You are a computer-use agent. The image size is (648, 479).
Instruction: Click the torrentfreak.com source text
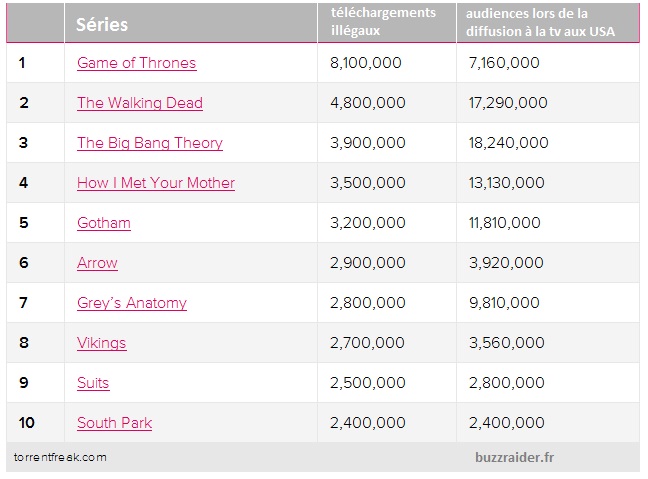[60, 457]
